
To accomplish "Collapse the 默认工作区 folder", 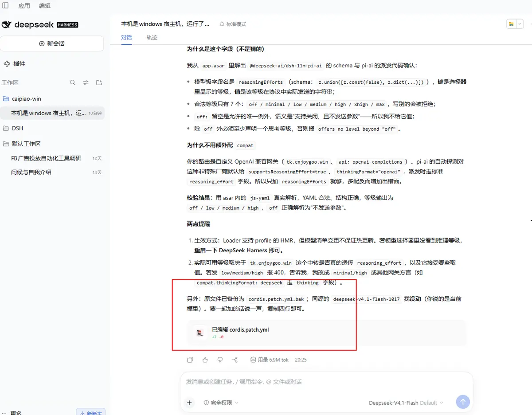I will pyautogui.click(x=22, y=144).
